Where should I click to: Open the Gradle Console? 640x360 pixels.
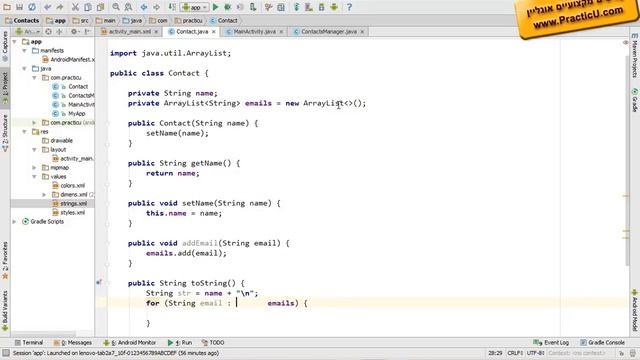coord(602,342)
